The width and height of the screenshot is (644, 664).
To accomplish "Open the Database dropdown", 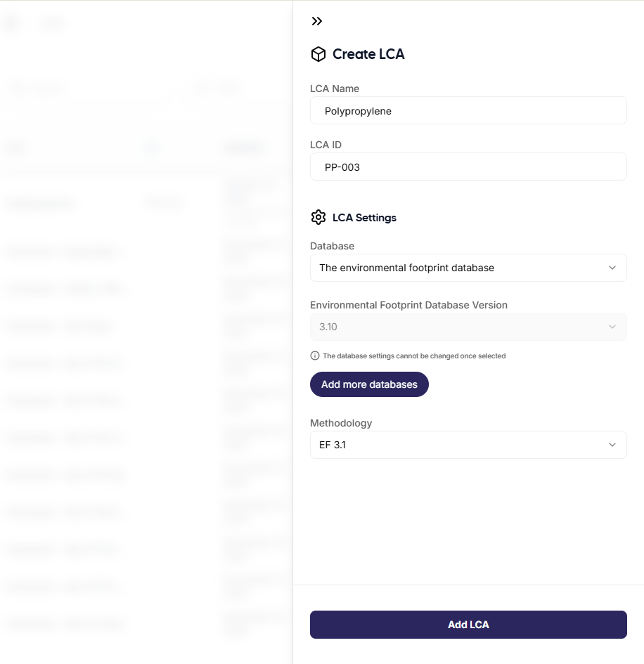I will [x=468, y=268].
